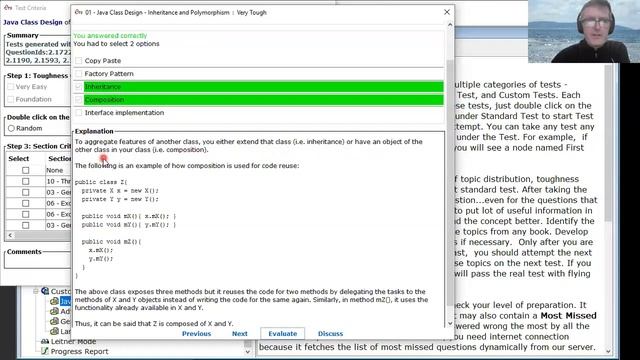This screenshot has height=360, width=640.
Task: Open the Progress Report tree node
Action: point(80,351)
